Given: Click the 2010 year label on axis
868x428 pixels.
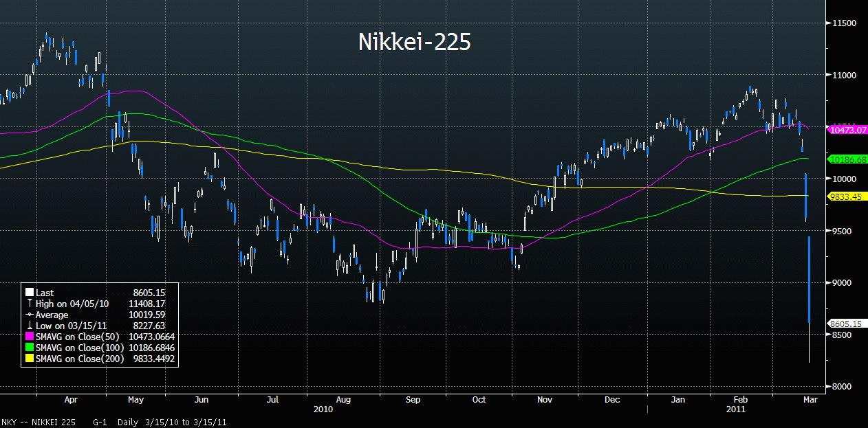Looking at the screenshot, I should [323, 409].
